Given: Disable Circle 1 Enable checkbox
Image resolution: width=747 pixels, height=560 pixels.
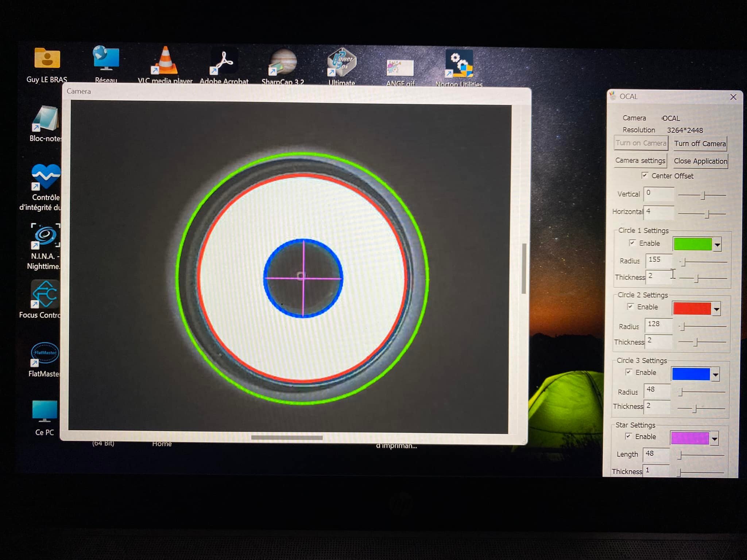Looking at the screenshot, I should click(x=632, y=243).
